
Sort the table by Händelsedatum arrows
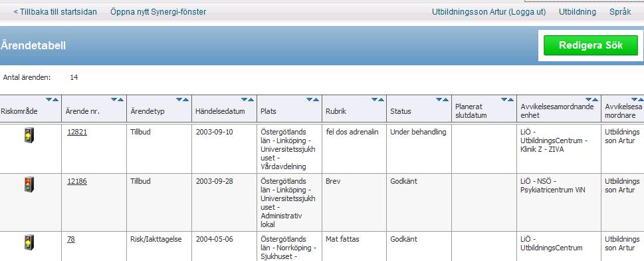click(x=248, y=99)
